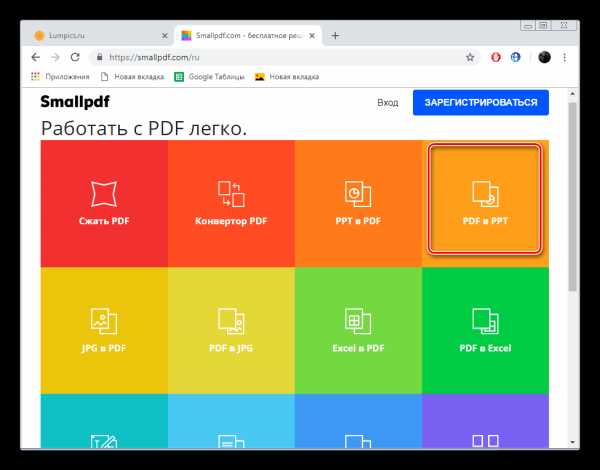
Task: Click the browser forward arrow
Action: tap(55, 57)
